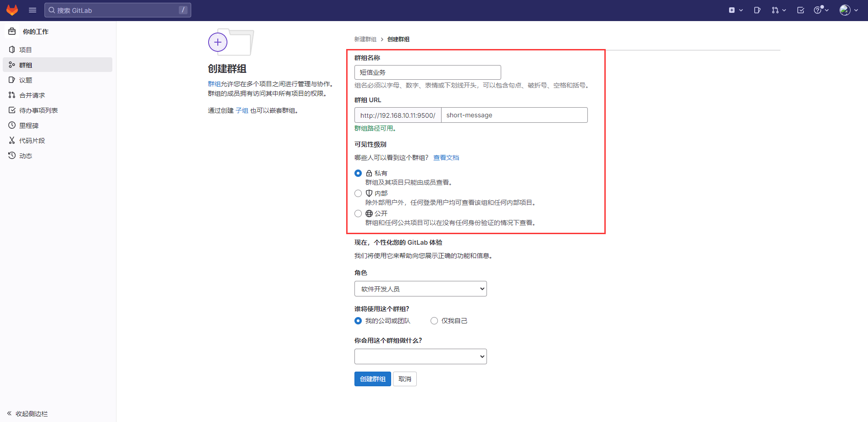Viewport: 868px width, 422px height.
Task: Open the 查看文档 link
Action: coord(446,158)
